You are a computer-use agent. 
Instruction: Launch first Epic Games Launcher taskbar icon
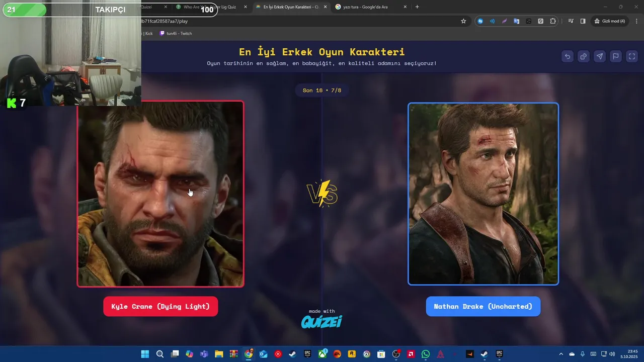307,354
